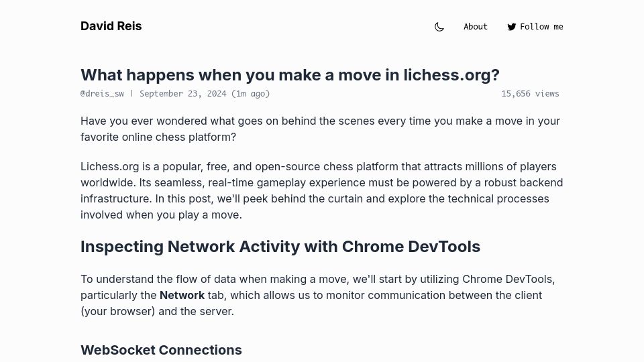Viewport: 644px width, 362px height.
Task: Click the paragraph starting "Lichess.org is a popular"
Action: point(322,190)
